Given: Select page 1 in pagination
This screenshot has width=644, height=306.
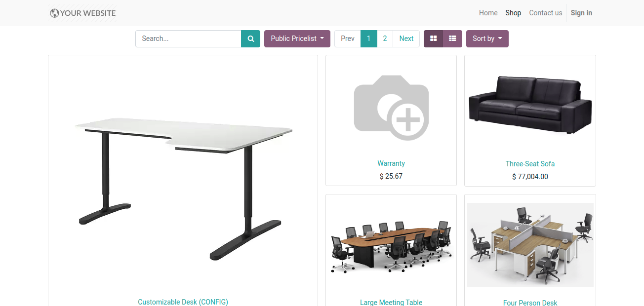Looking at the screenshot, I should (x=369, y=38).
